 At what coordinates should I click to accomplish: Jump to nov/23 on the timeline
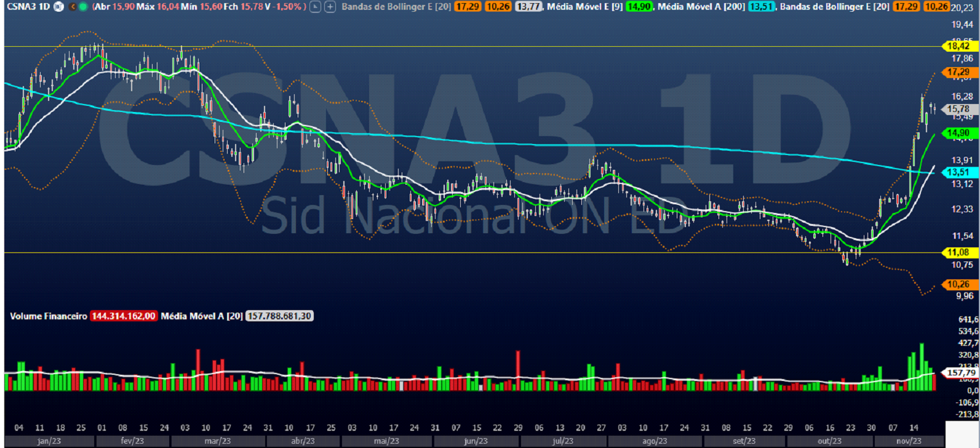908,441
